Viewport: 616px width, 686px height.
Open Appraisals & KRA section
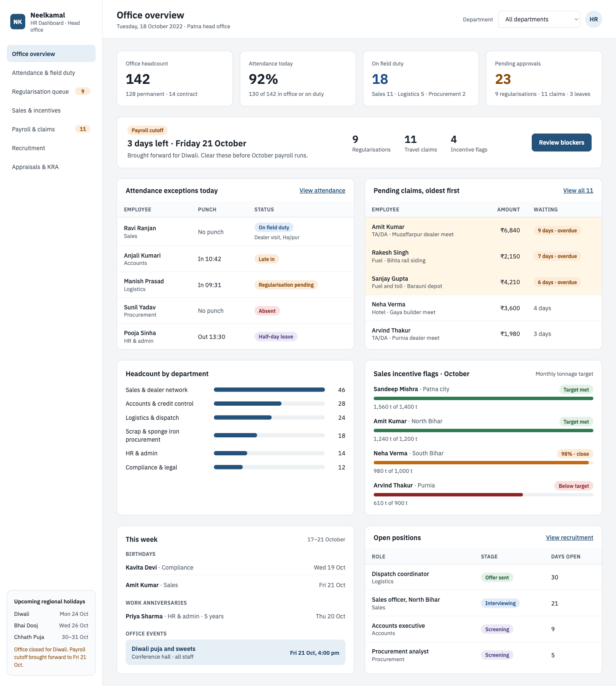coord(51,167)
